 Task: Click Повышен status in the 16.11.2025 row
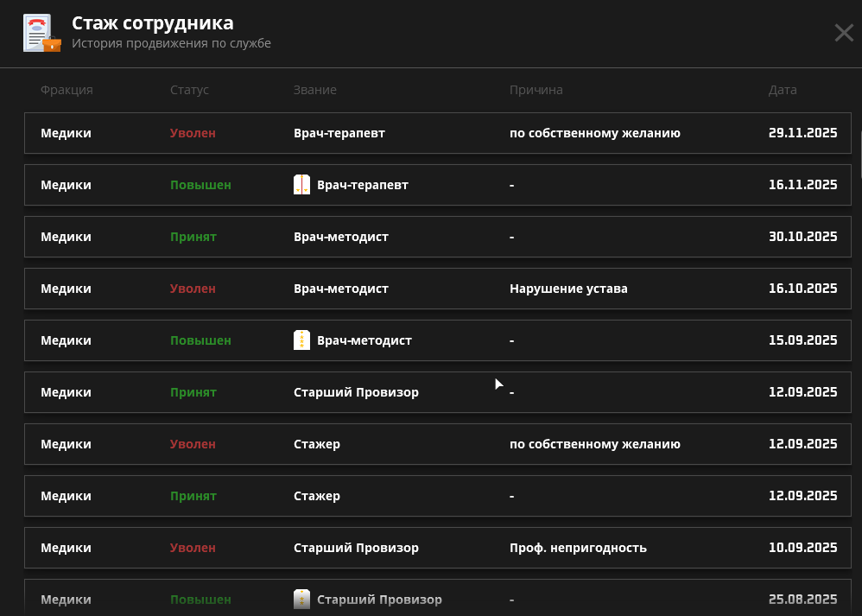coord(200,185)
